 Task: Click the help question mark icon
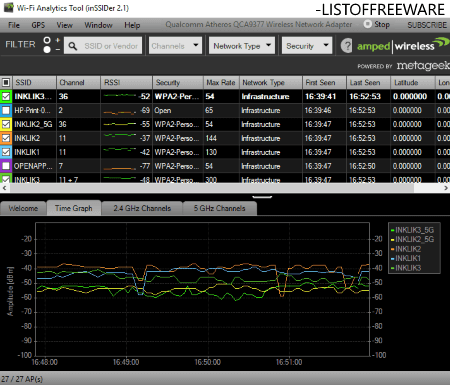coord(347,46)
